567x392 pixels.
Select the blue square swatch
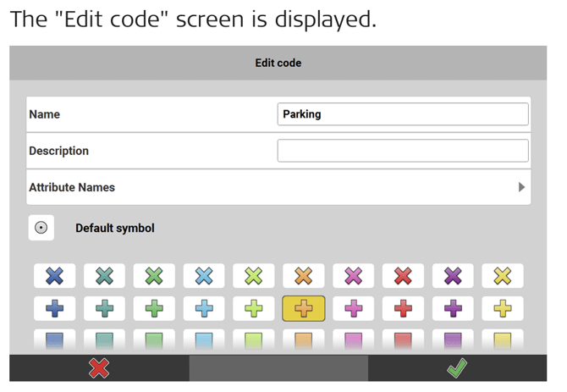coord(55,341)
